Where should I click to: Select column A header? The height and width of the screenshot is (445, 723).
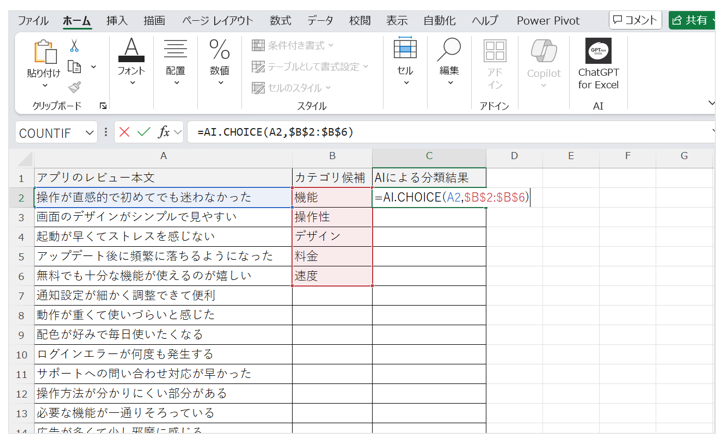163,156
